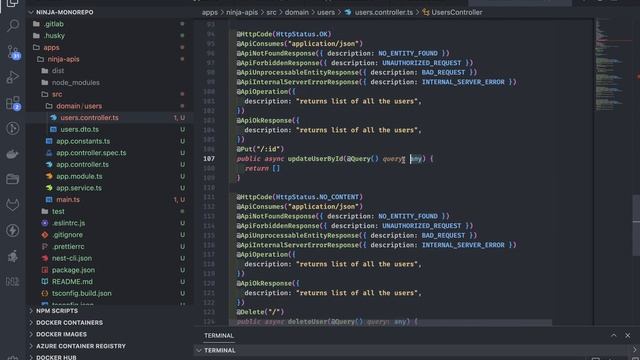Maximize panel with the up chevron
The image size is (640, 360).
[613, 336]
